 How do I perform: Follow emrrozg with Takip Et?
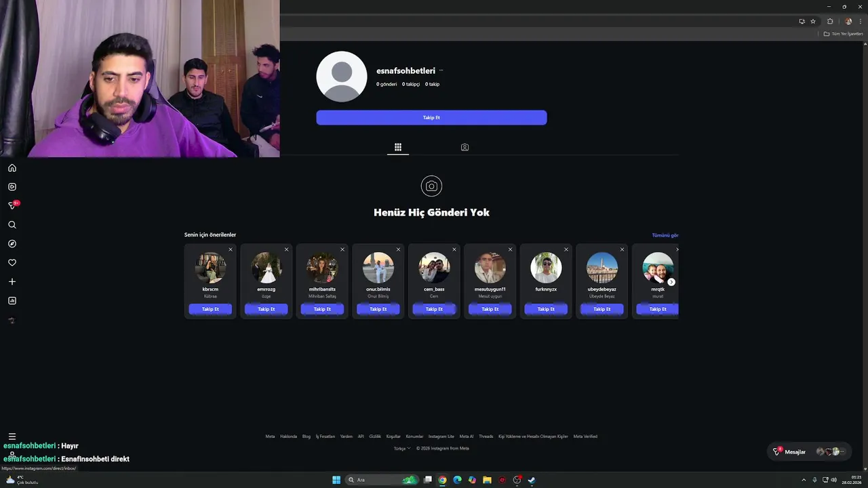coord(267,309)
